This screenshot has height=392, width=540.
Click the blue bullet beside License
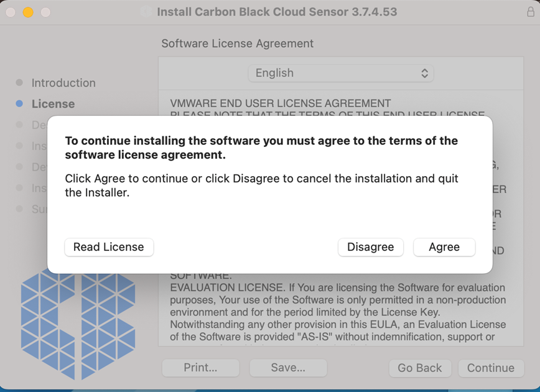19,104
